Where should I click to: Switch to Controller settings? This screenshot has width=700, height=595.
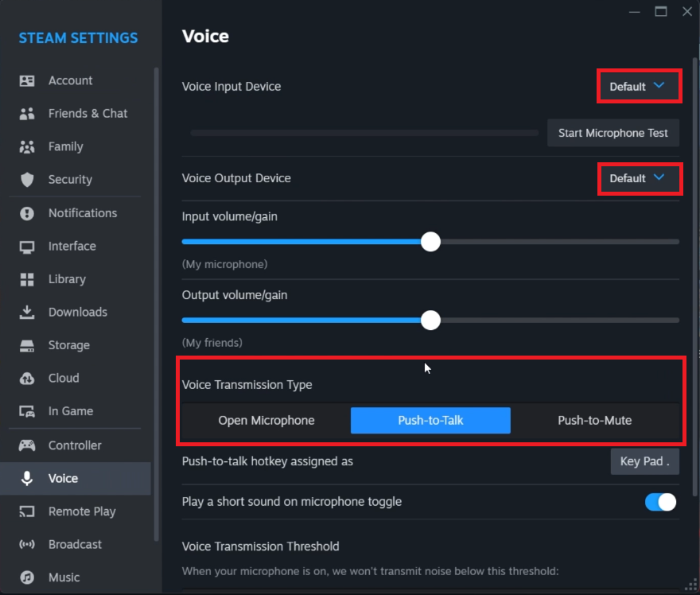coord(75,445)
